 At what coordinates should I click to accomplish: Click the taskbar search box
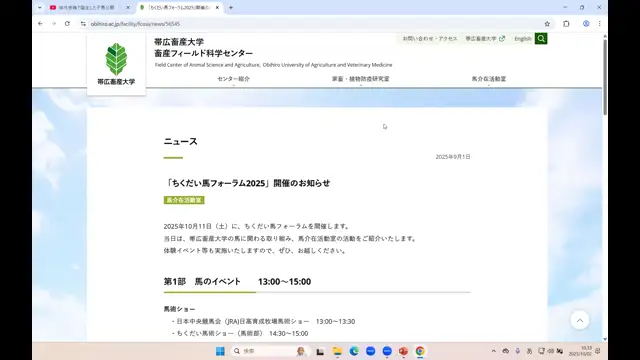271,351
